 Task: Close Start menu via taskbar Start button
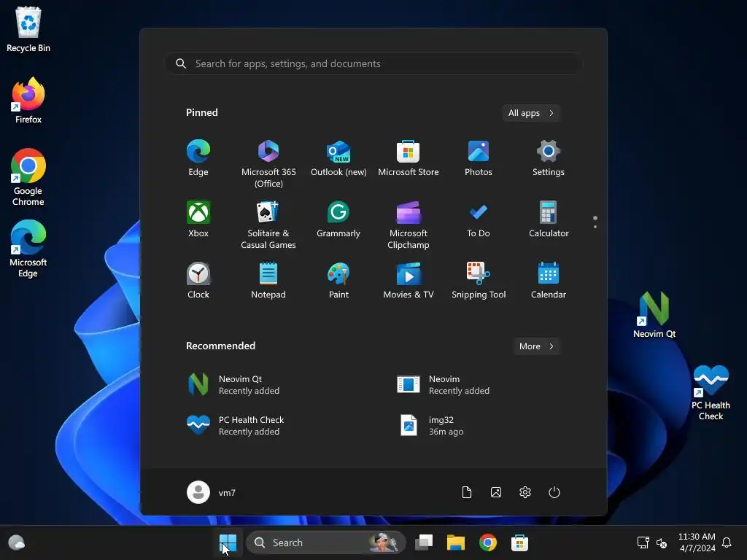(x=228, y=542)
